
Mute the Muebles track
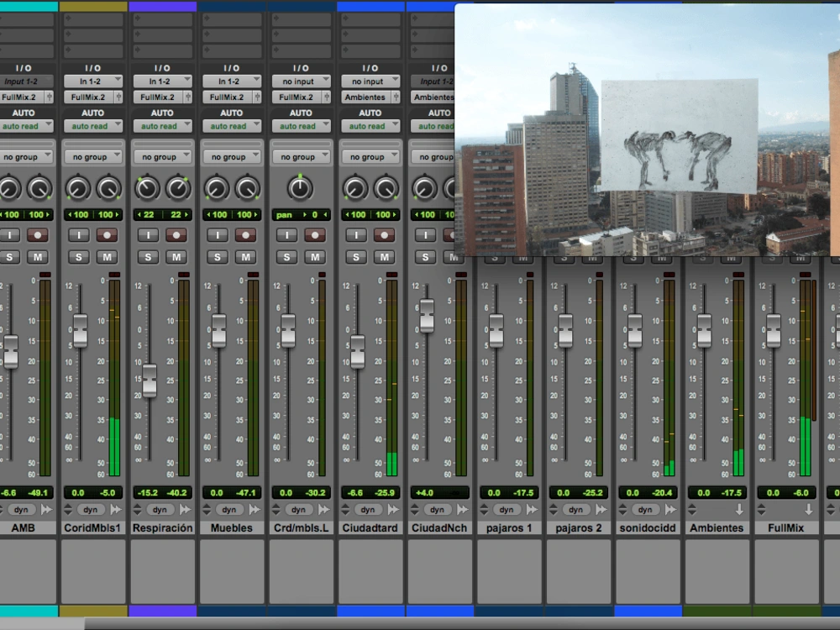(245, 257)
